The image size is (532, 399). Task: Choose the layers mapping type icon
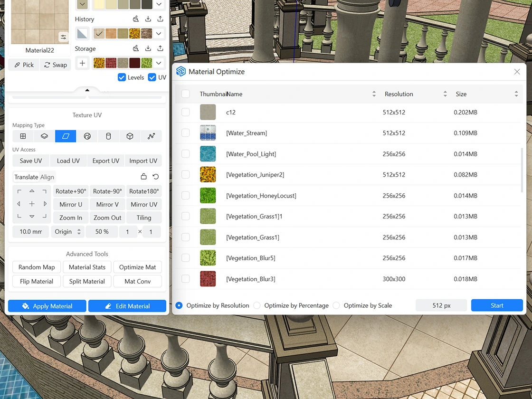coord(44,136)
